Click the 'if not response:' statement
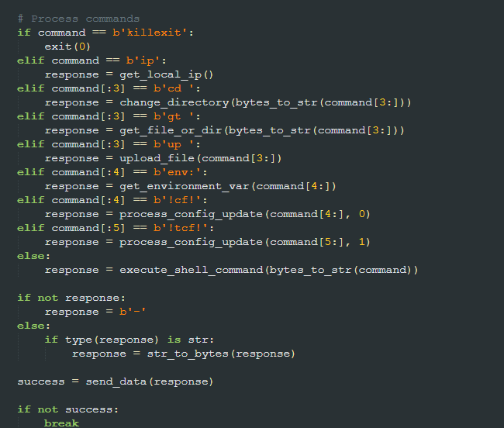The height and width of the screenshot is (428, 504). pyautogui.click(x=69, y=298)
